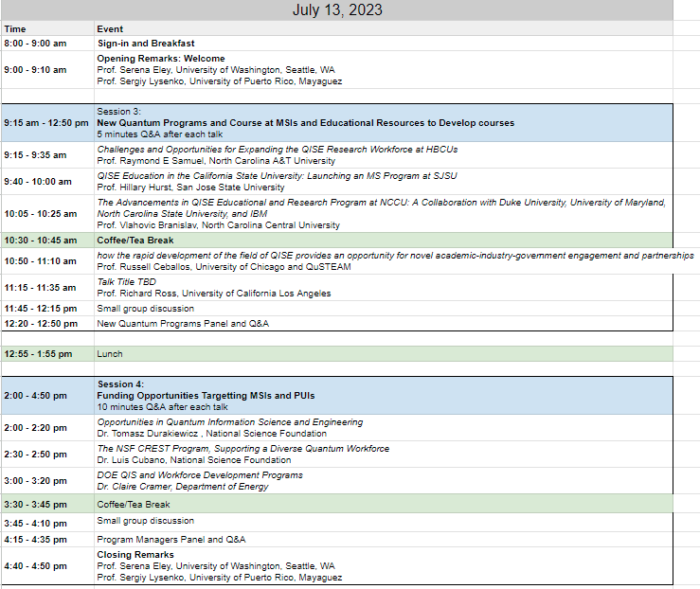
Task: Select the '9:15 - 9:35 am' time cell
Action: click(x=47, y=155)
